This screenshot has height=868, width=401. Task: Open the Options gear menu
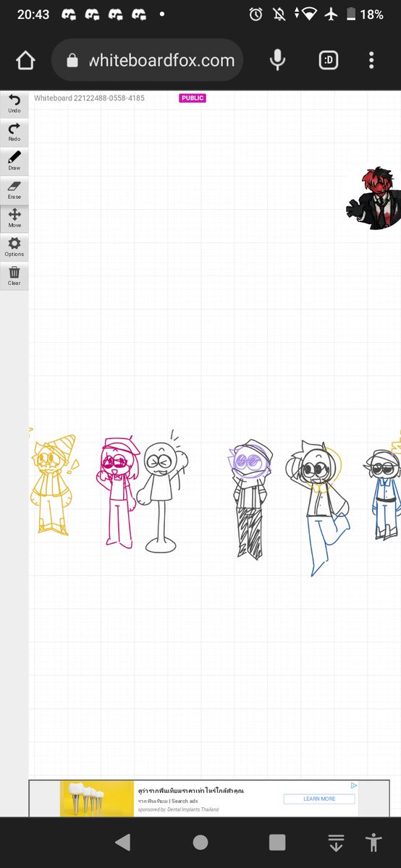point(14,247)
